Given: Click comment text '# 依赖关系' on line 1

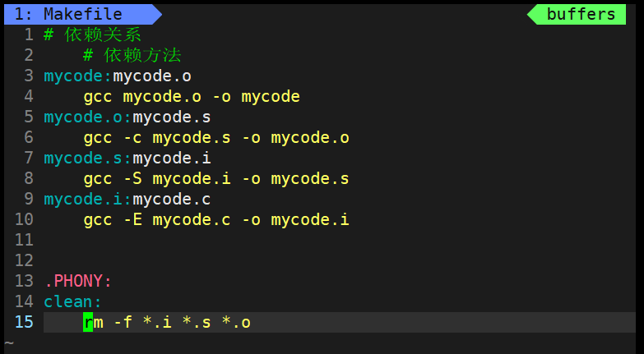Looking at the screenshot, I should (92, 34).
